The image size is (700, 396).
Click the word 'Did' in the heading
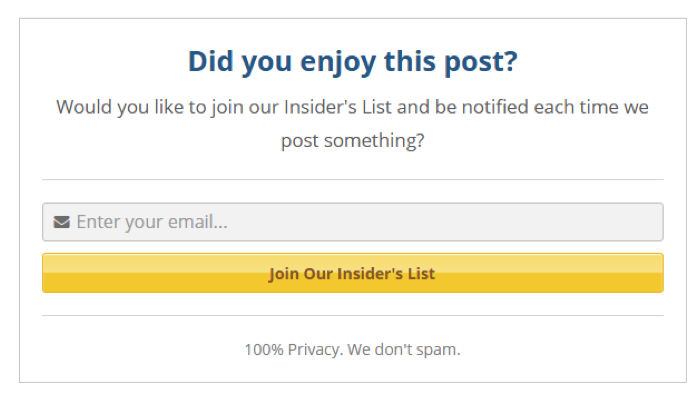point(211,61)
